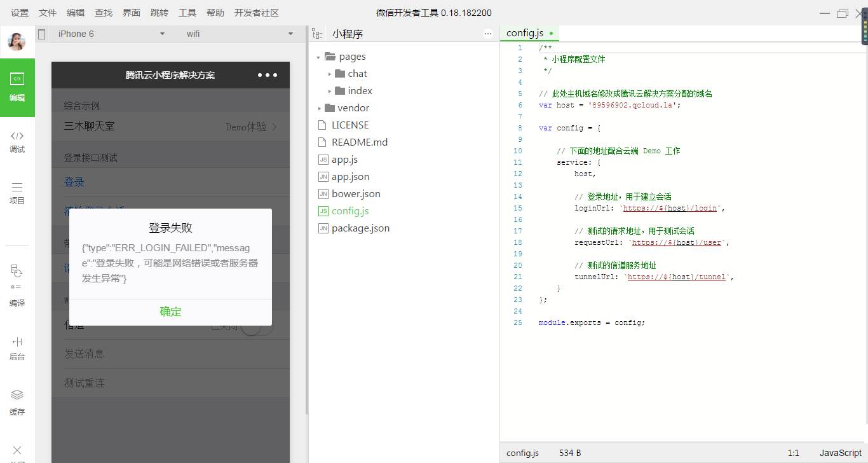The height and width of the screenshot is (463, 868).
Task: Click line number 25 in the gutter
Action: (x=518, y=322)
